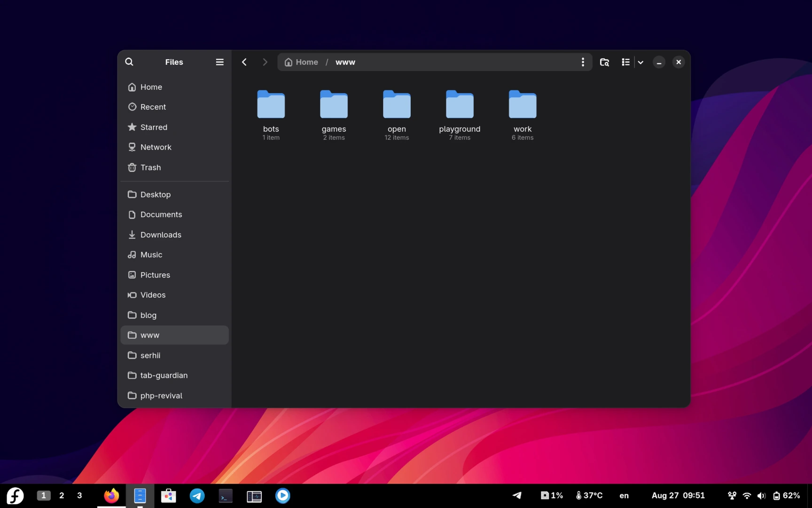The height and width of the screenshot is (508, 812).
Task: Open the terminal from the taskbar
Action: (x=226, y=495)
